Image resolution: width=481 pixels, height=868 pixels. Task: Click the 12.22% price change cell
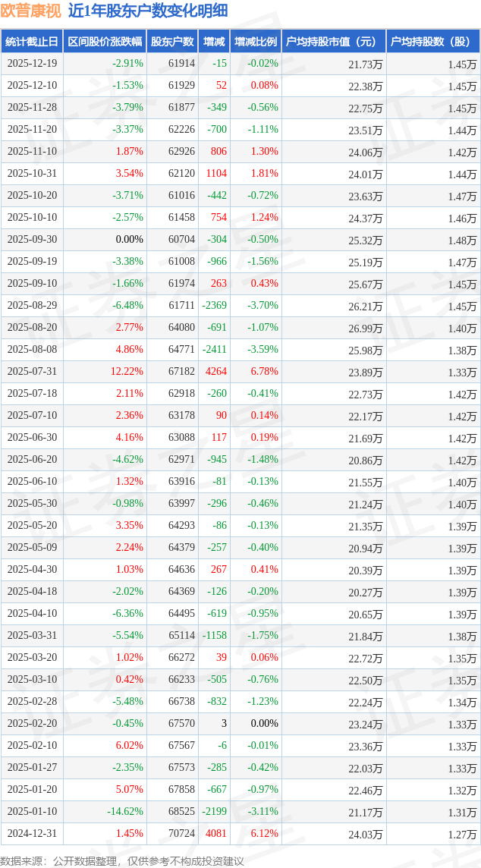click(126, 372)
